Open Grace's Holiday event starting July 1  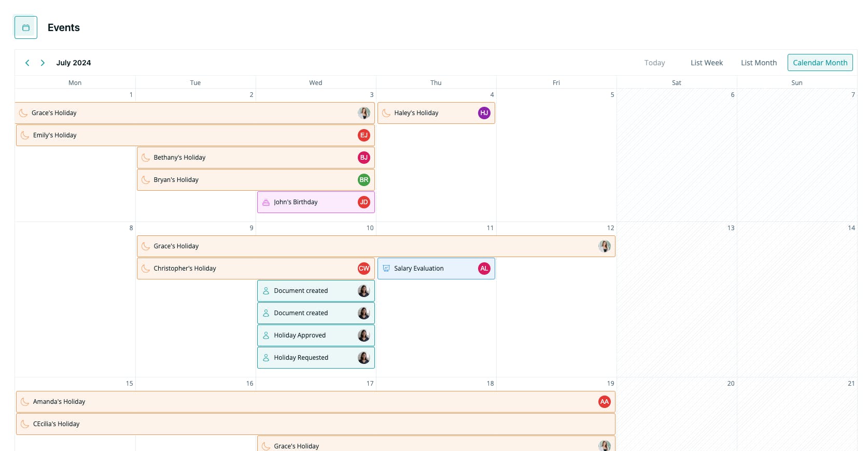195,113
